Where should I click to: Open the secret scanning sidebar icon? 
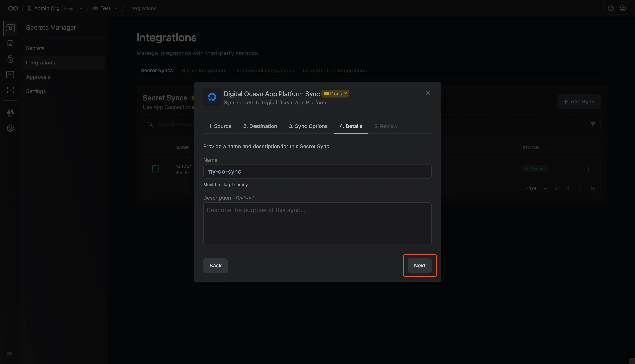(10, 90)
